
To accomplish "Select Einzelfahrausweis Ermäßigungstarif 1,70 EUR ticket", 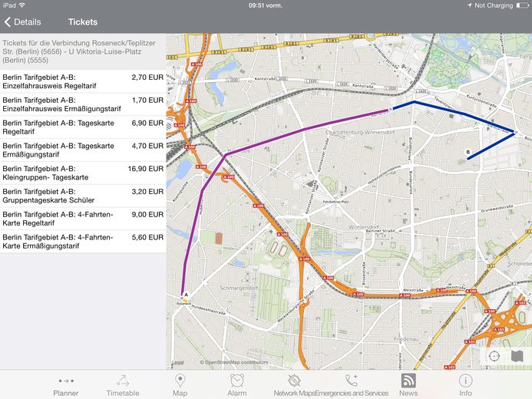I will tap(83, 104).
